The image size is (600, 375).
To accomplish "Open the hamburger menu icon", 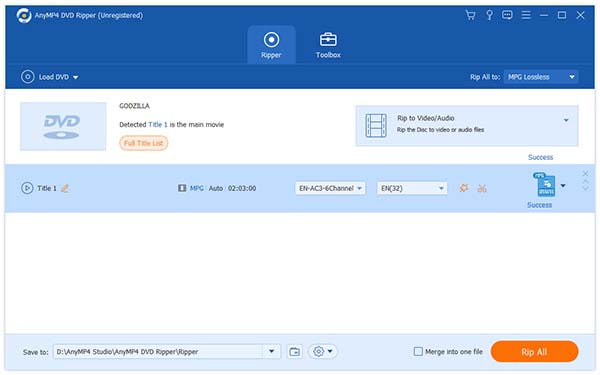I will [x=526, y=15].
